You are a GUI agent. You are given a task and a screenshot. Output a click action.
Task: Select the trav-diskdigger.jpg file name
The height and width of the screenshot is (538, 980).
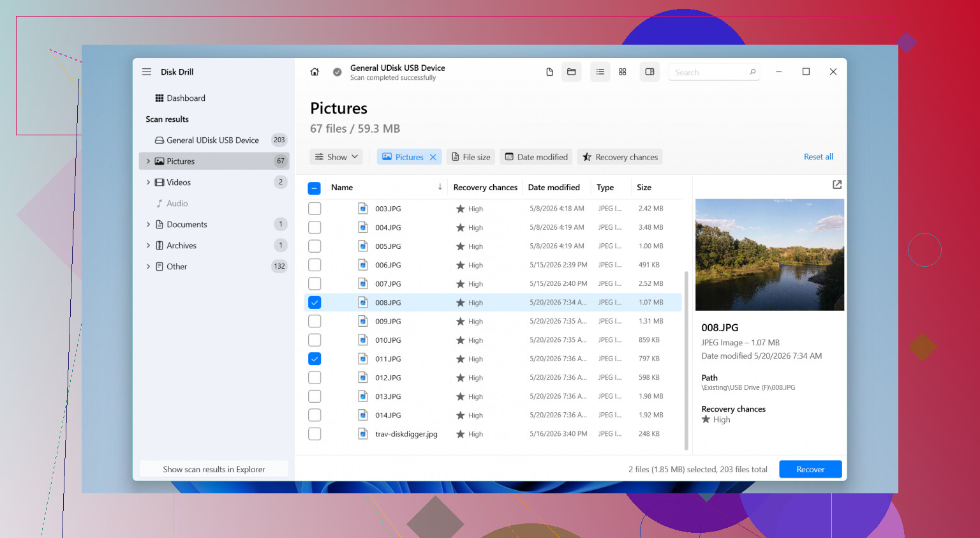pos(406,434)
